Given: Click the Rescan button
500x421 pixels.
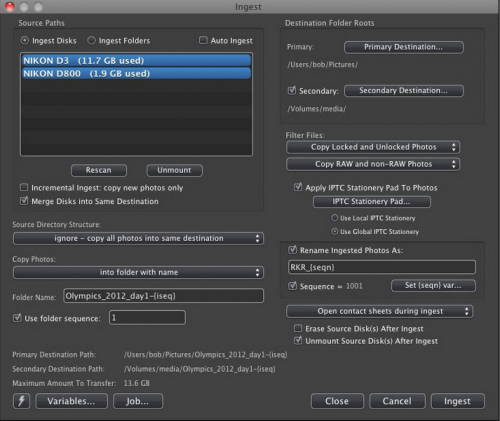Looking at the screenshot, I should pyautogui.click(x=99, y=170).
